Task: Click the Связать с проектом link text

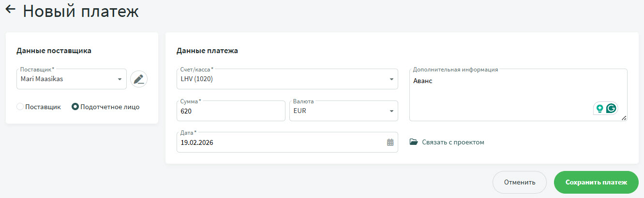Action: (x=453, y=142)
